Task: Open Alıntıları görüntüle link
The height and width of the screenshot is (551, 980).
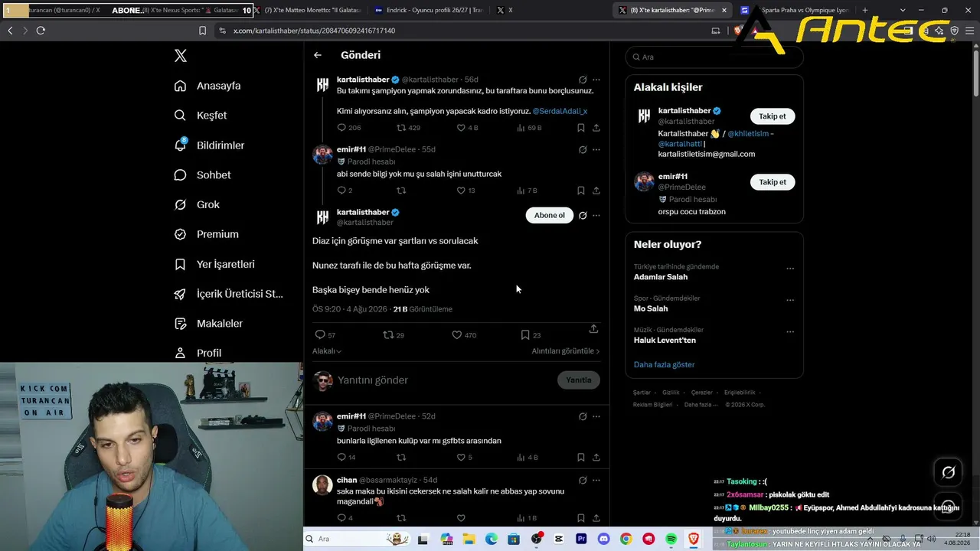Action: coord(566,351)
